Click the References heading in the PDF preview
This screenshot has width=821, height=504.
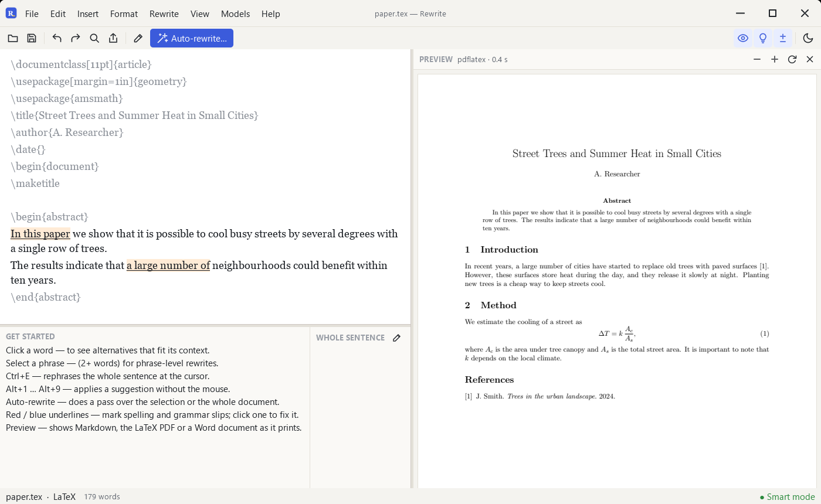pyautogui.click(x=490, y=380)
